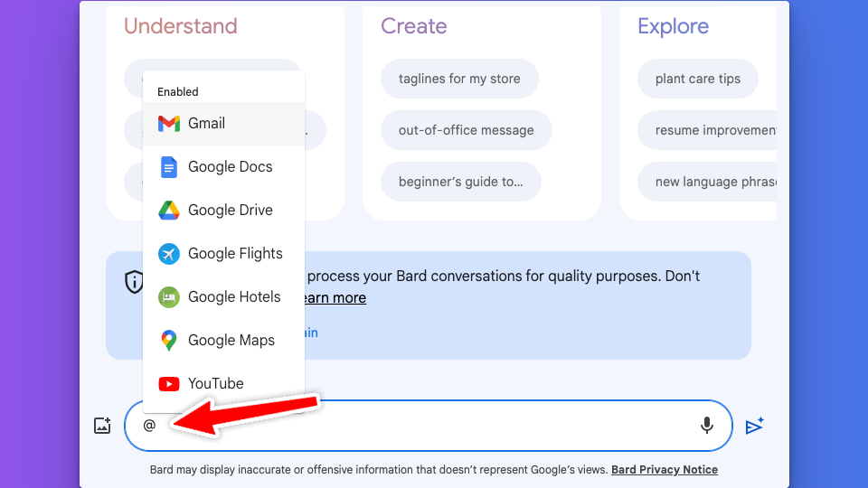Click the Google Hotels bed icon
This screenshot has height=488, width=868.
(x=169, y=297)
